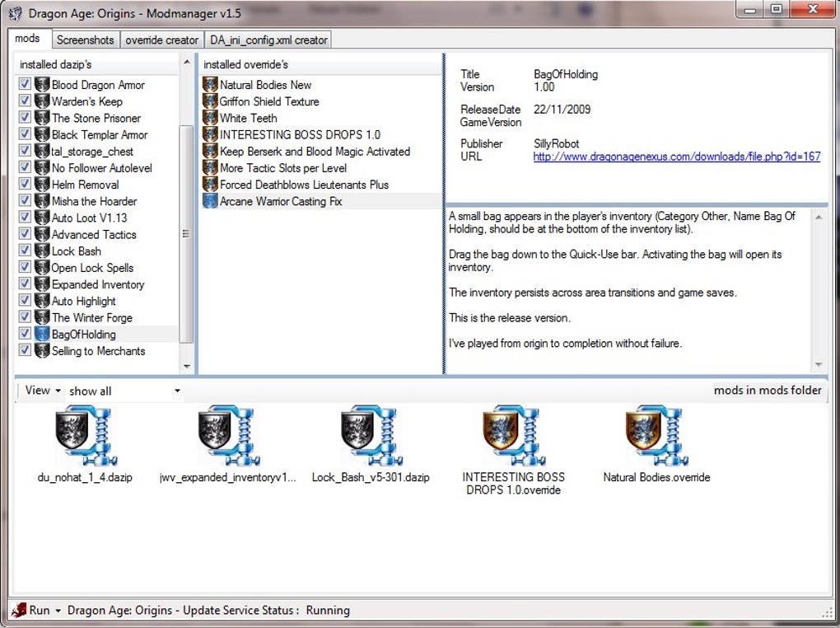The image size is (840, 628).
Task: Open the View dropdown menu
Action: coord(42,391)
